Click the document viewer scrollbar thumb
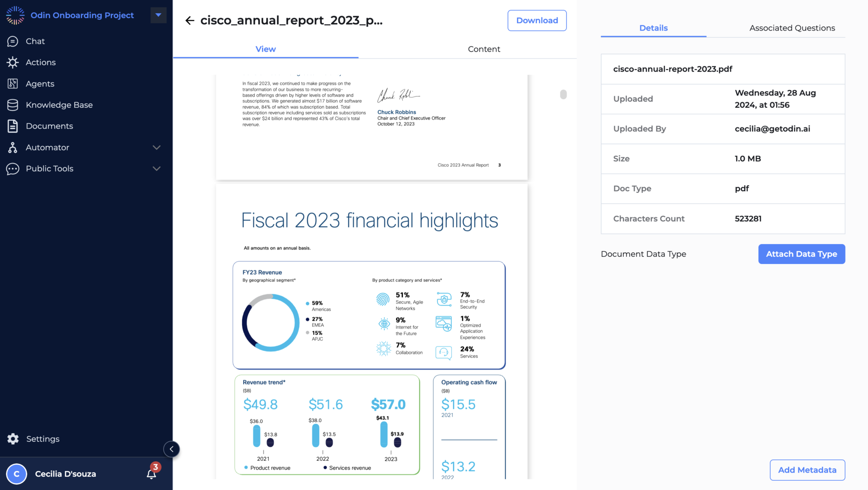Viewport: 868px width, 490px height. tap(563, 94)
